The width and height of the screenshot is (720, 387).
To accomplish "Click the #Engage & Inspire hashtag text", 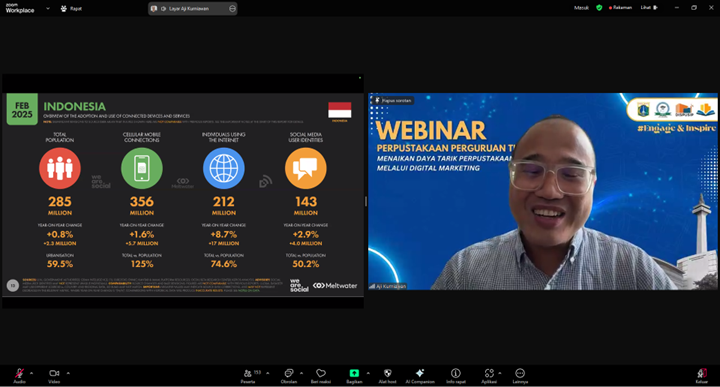I will pos(676,128).
